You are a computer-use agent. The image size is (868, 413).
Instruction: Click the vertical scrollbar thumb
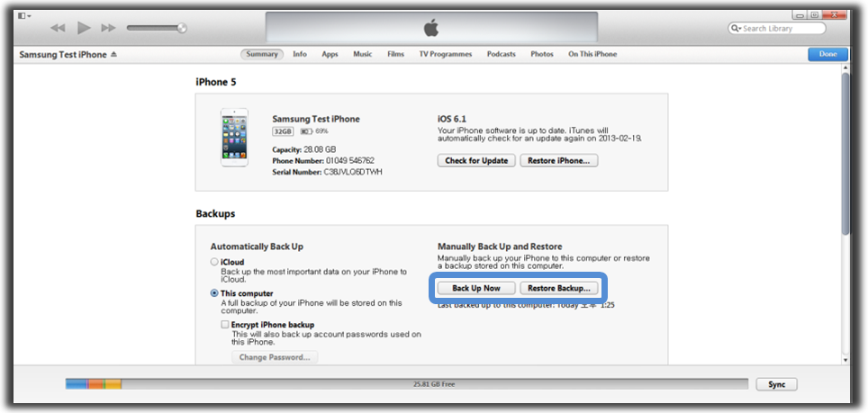tap(845, 153)
